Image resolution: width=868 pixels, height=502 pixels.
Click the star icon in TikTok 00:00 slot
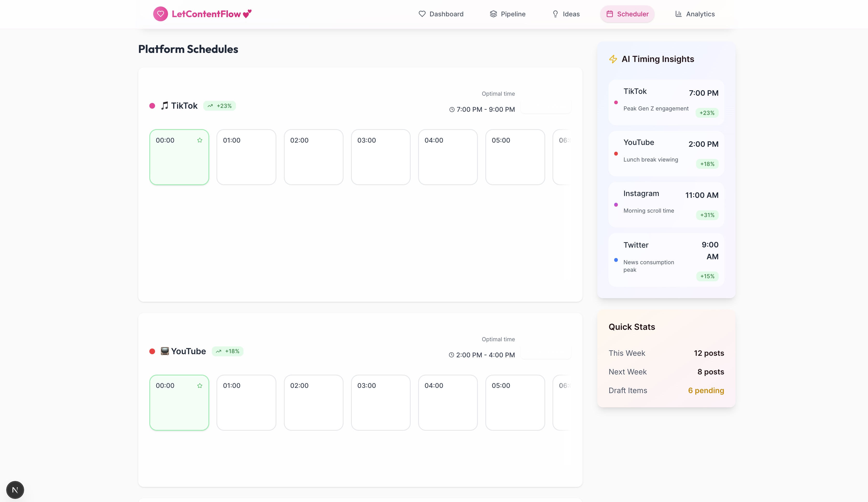200,140
